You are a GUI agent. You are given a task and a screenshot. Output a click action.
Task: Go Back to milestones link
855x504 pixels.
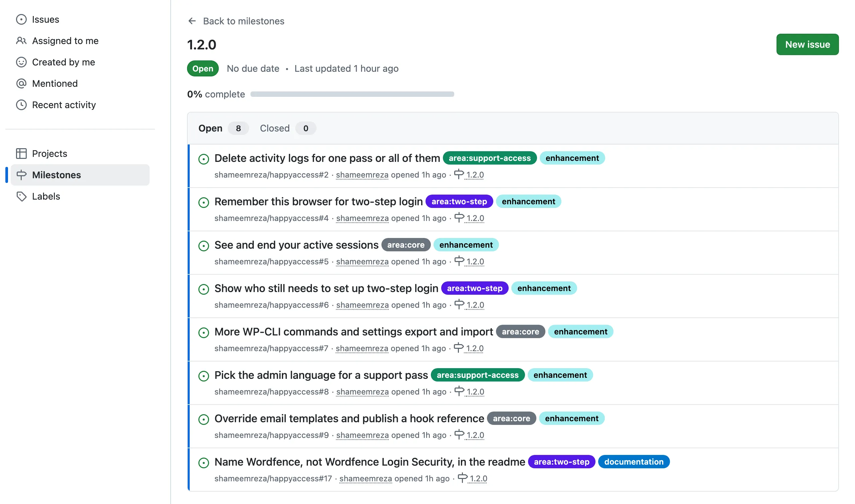point(244,21)
